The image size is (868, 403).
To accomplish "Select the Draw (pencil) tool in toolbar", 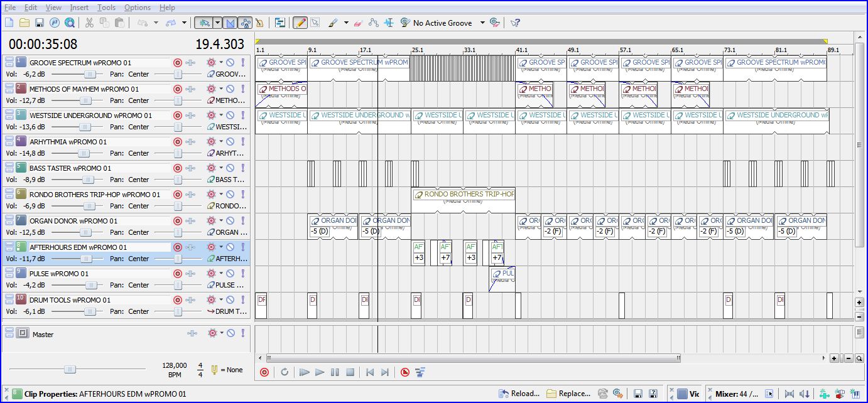I will [x=300, y=23].
